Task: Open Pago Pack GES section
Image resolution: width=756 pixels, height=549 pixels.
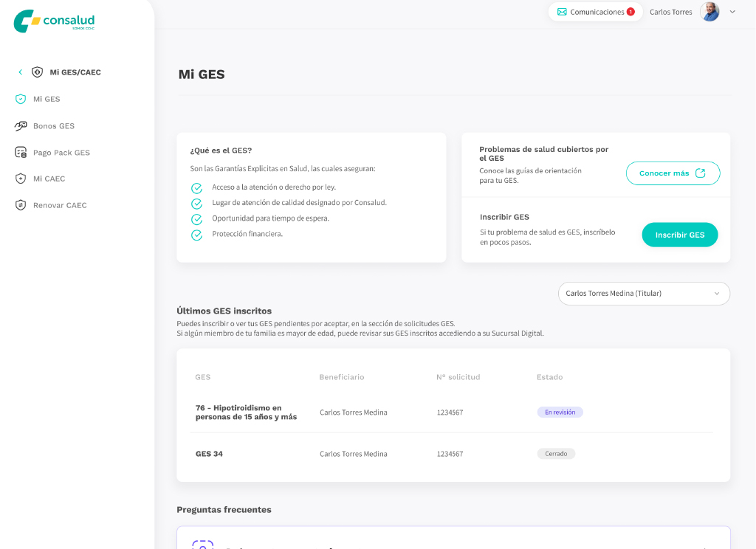Action: pos(61,153)
